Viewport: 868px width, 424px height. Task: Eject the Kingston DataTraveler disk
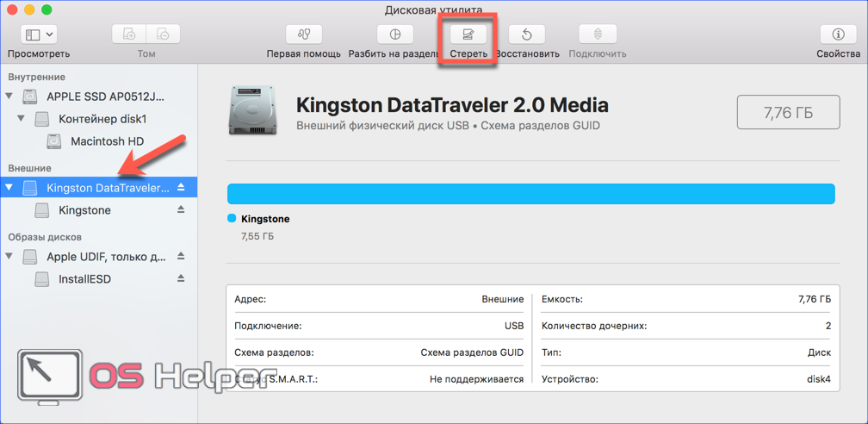click(181, 187)
